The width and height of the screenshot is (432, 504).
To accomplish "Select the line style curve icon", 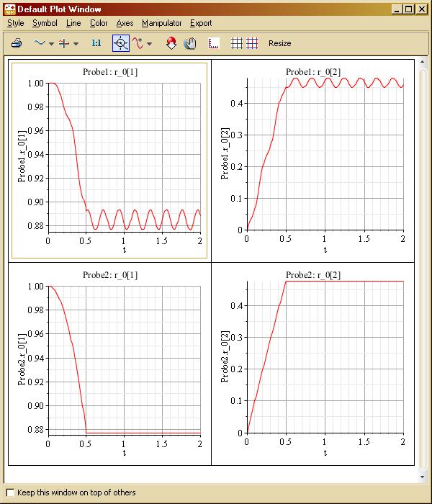I will coord(40,43).
